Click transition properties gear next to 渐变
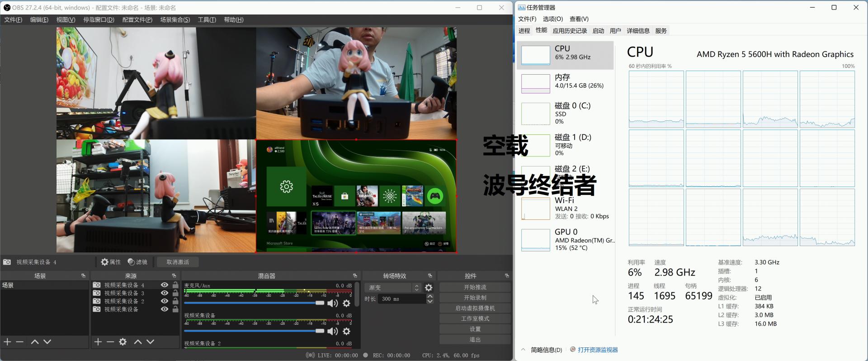 (x=429, y=288)
